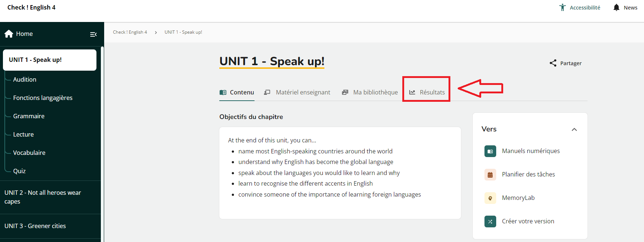Click the Créer votre version shuffle icon

490,221
